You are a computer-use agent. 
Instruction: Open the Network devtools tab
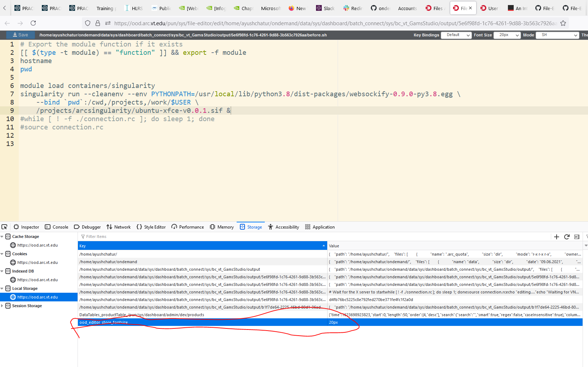tap(118, 227)
